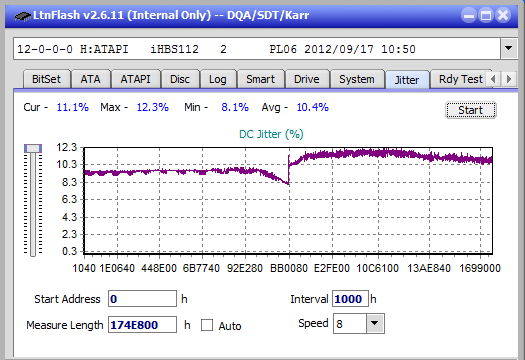This screenshot has width=525, height=360.
Task: Start the jitter measurement
Action: (x=471, y=110)
